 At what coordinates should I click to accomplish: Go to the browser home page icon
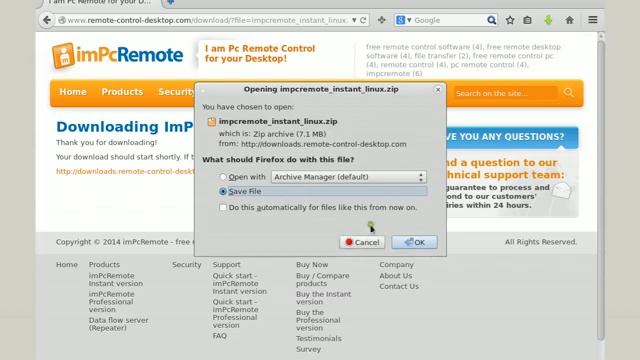[569, 20]
